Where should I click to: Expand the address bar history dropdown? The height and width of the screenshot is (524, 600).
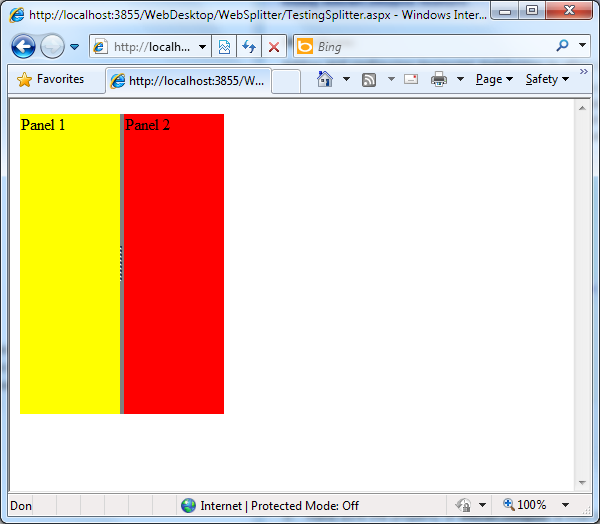[202, 47]
